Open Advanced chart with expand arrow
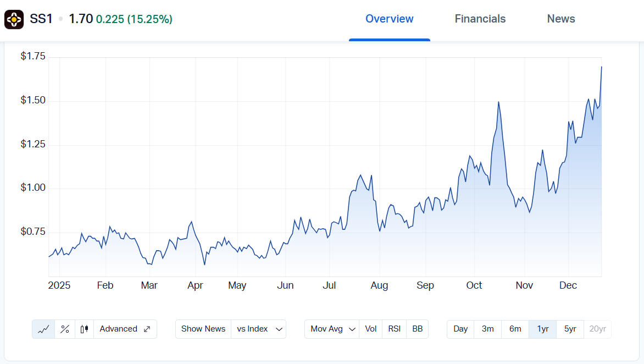The image size is (644, 364). pyautogui.click(x=125, y=329)
